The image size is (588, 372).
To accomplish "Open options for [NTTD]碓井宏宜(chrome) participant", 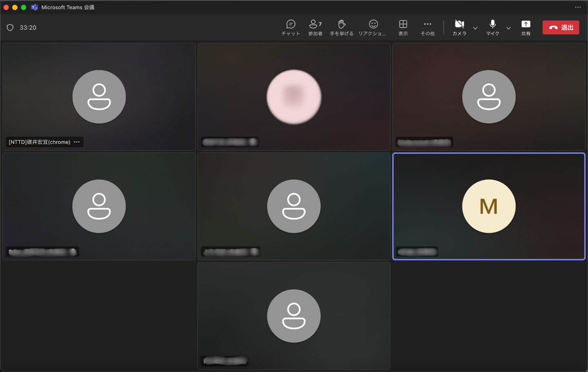I will click(77, 142).
